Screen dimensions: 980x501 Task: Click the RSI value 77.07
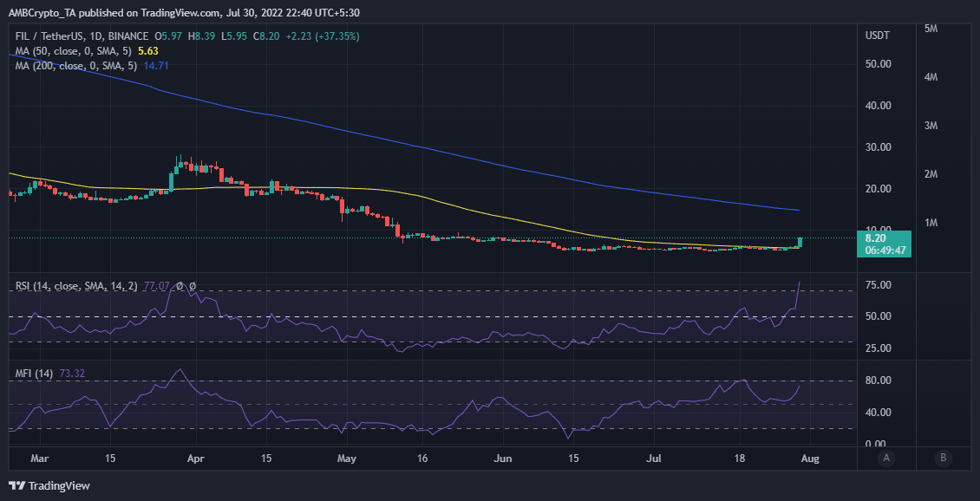pyautogui.click(x=159, y=287)
